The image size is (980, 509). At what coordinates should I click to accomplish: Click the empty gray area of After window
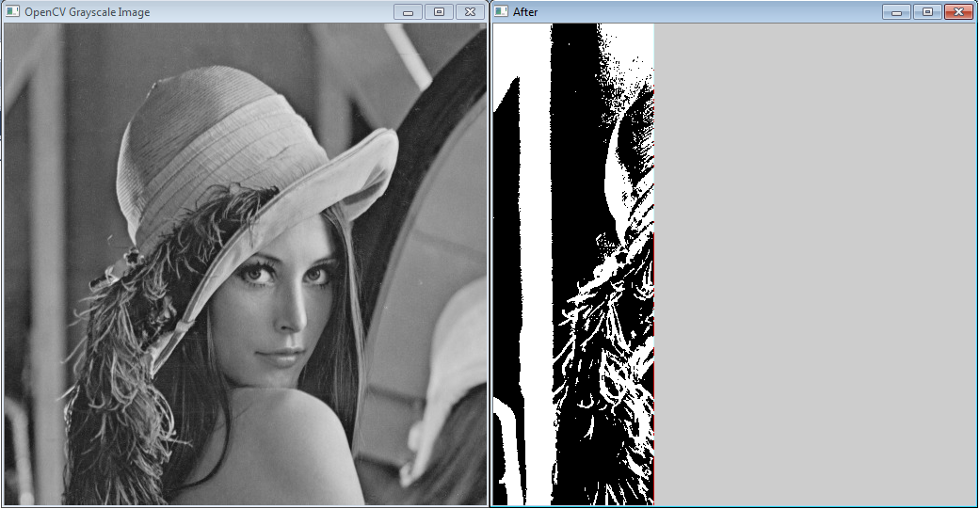(814, 263)
